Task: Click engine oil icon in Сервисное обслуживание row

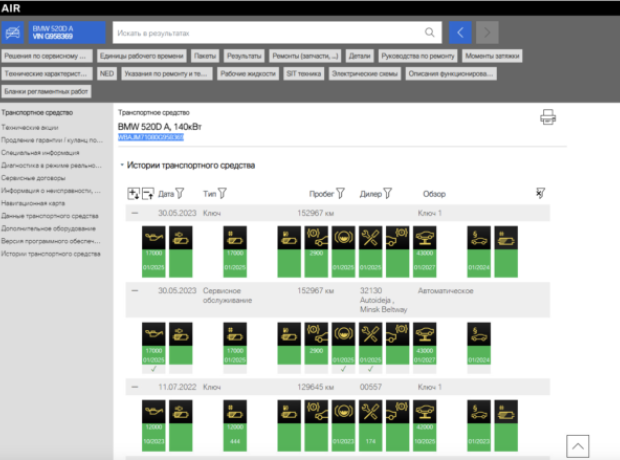Action: (154, 334)
